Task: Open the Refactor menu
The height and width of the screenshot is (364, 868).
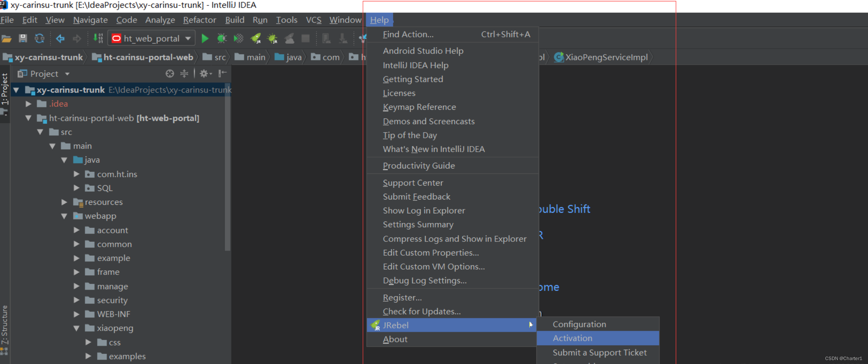Action: tap(199, 20)
